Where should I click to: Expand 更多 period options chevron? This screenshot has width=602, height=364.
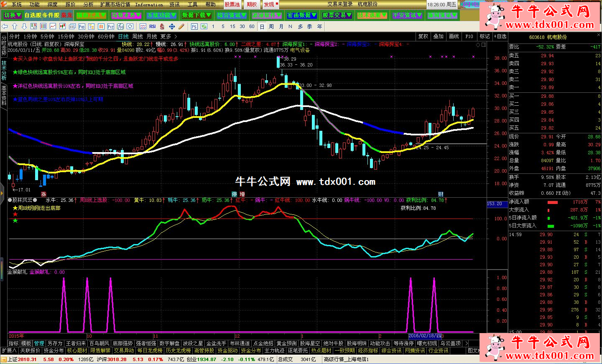click(176, 37)
